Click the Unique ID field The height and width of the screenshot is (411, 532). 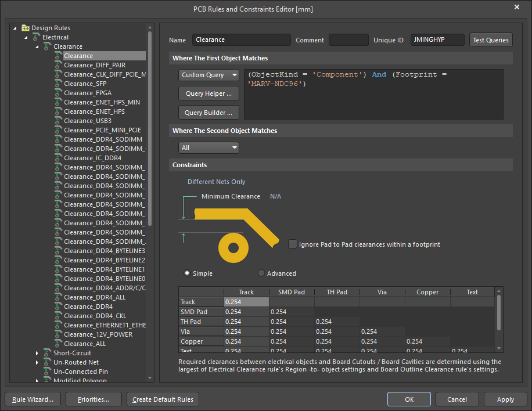[x=437, y=39]
